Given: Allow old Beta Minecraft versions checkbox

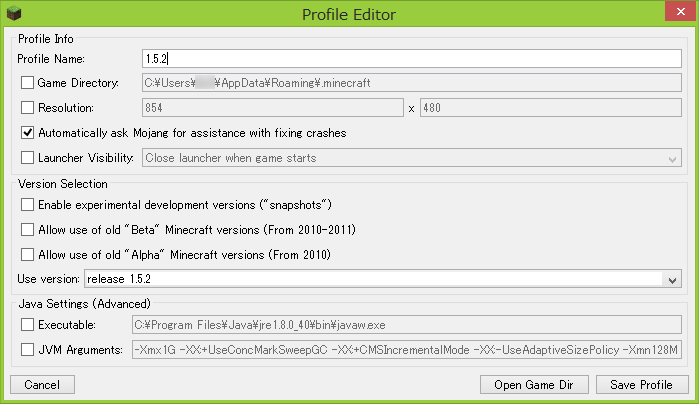Looking at the screenshot, I should 27,229.
